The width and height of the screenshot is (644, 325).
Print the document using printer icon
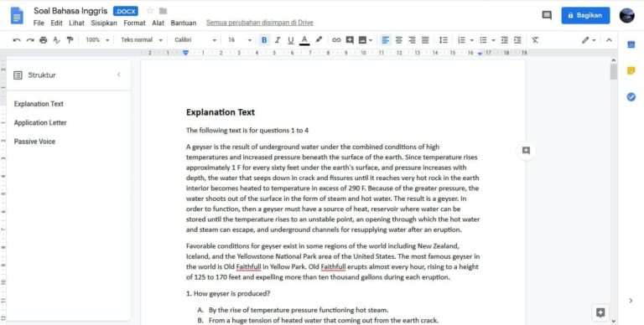click(x=43, y=40)
